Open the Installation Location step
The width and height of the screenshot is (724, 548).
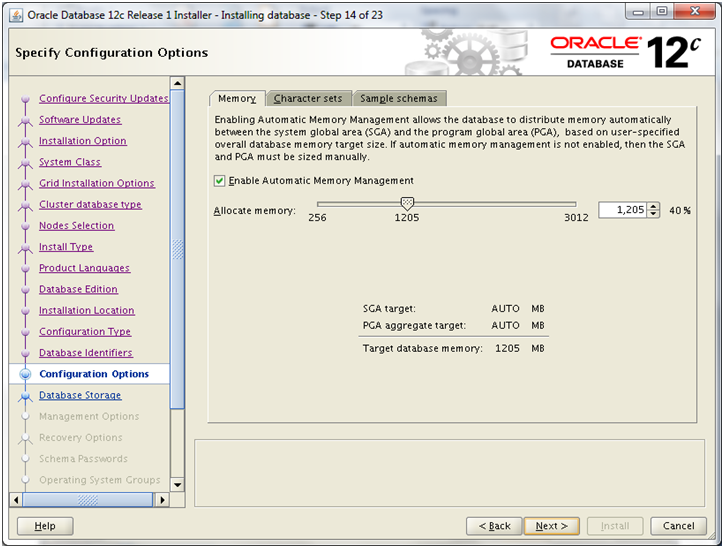(x=87, y=311)
